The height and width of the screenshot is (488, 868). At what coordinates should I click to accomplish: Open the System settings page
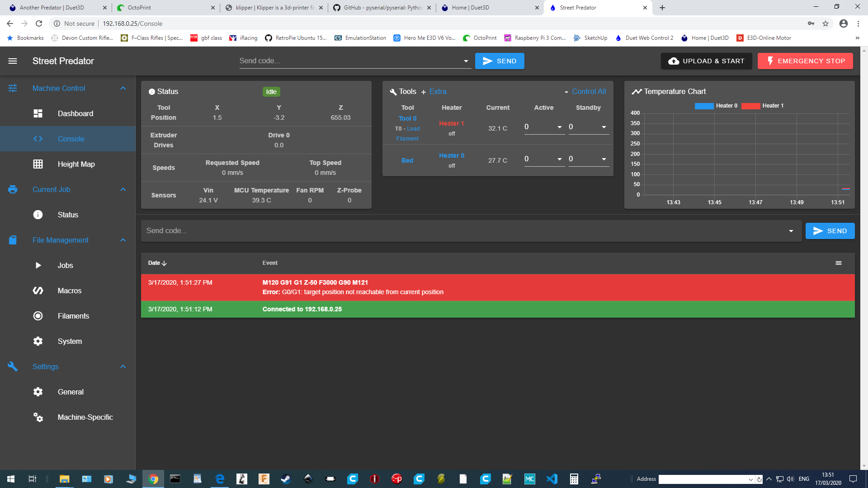pos(69,342)
